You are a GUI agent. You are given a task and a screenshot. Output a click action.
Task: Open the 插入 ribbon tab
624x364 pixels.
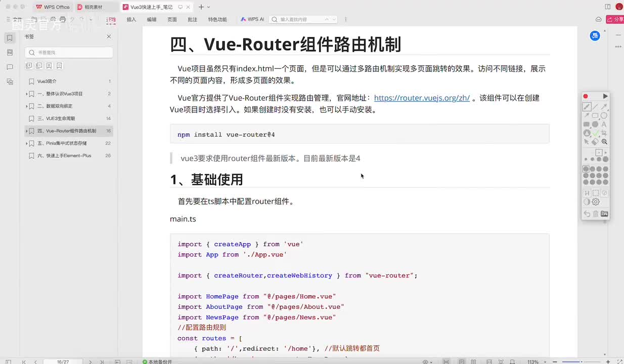point(131,19)
